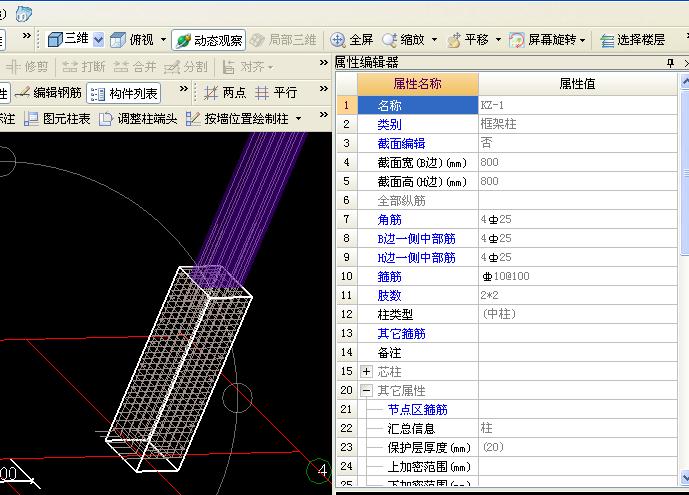
Task: Collapse the 其它属性 property group
Action: click(366, 390)
